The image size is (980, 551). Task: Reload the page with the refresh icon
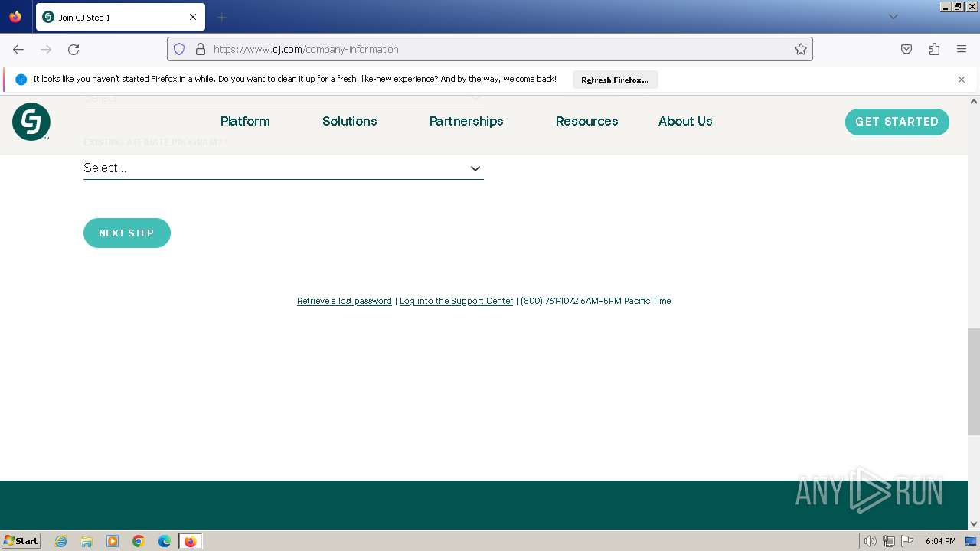coord(73,49)
